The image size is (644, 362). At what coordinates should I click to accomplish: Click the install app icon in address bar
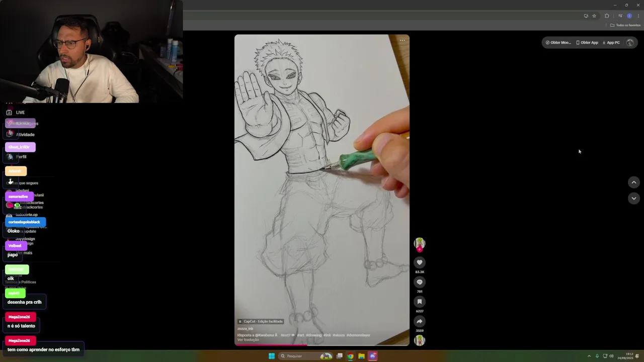(586, 16)
